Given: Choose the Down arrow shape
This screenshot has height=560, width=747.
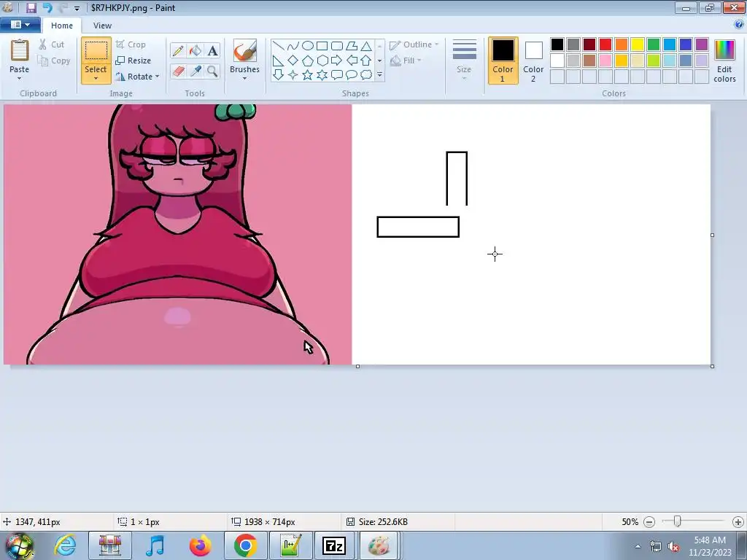Looking at the screenshot, I should click(279, 75).
